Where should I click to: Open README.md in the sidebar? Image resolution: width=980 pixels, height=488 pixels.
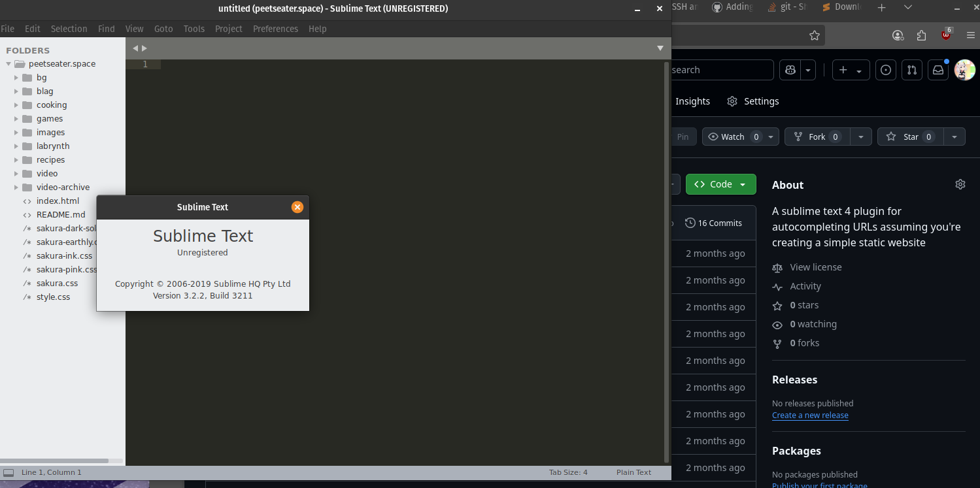tap(61, 215)
